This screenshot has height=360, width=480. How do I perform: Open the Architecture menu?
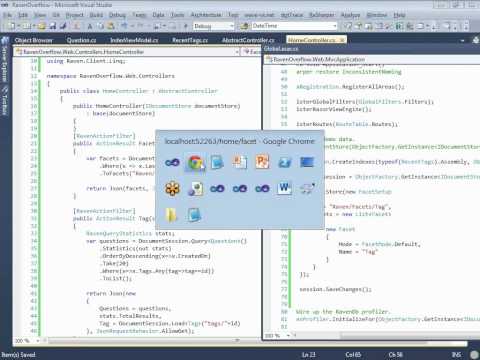click(x=206, y=15)
